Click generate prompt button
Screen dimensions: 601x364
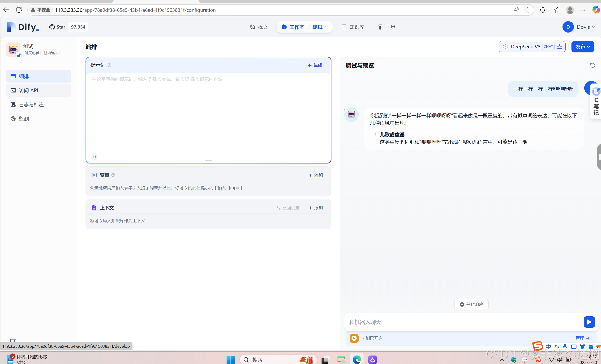315,65
